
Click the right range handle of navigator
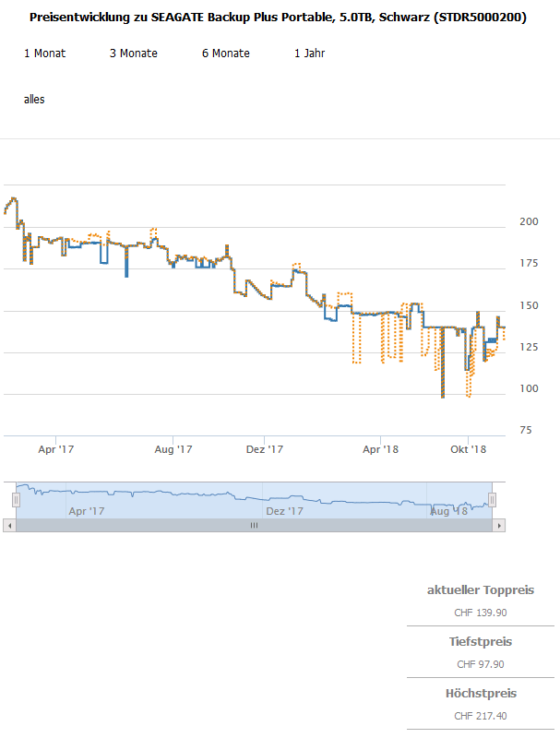tap(492, 499)
